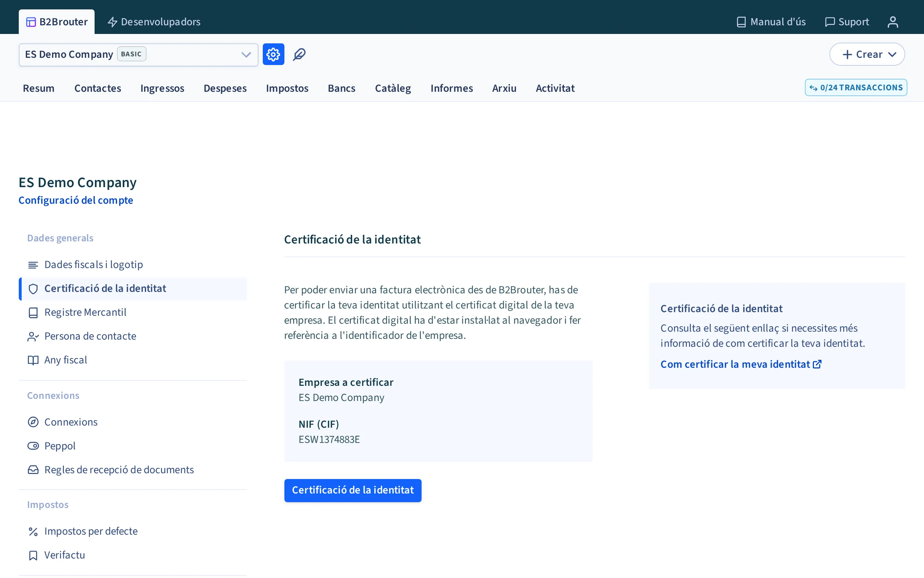This screenshot has height=578, width=924.
Task: Open the Impostos top menu
Action: pyautogui.click(x=287, y=88)
